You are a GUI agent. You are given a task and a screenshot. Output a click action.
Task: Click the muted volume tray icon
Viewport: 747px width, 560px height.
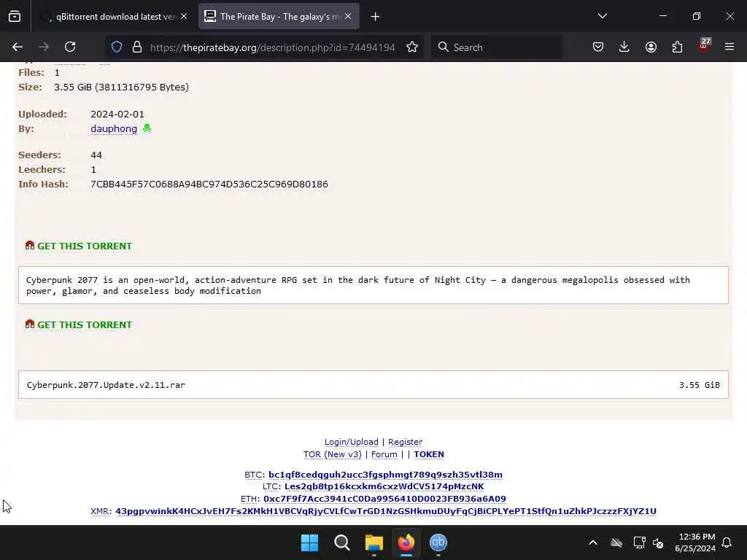[x=659, y=542]
